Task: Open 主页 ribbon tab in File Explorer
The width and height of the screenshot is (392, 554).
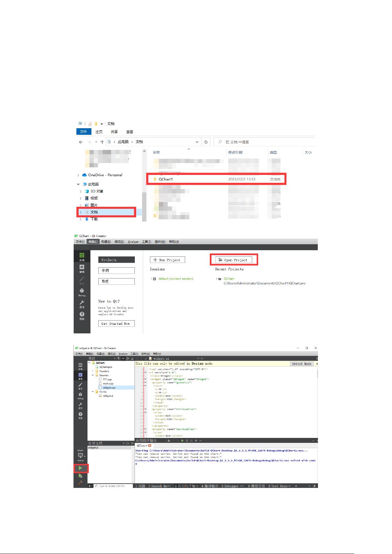Action: [x=99, y=132]
